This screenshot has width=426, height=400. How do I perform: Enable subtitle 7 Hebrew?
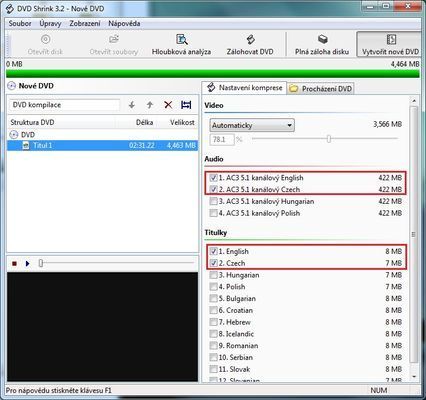(213, 322)
